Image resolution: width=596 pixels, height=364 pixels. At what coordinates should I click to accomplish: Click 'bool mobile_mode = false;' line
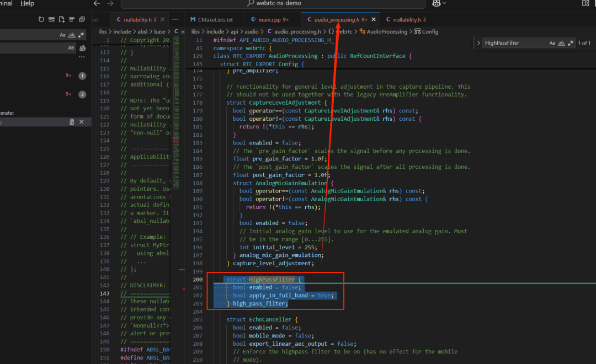(x=273, y=335)
